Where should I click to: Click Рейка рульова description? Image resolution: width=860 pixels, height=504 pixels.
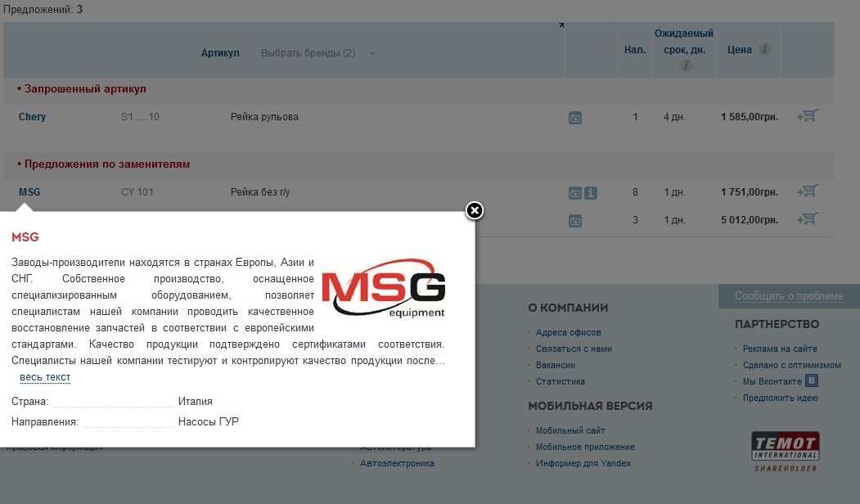(264, 117)
